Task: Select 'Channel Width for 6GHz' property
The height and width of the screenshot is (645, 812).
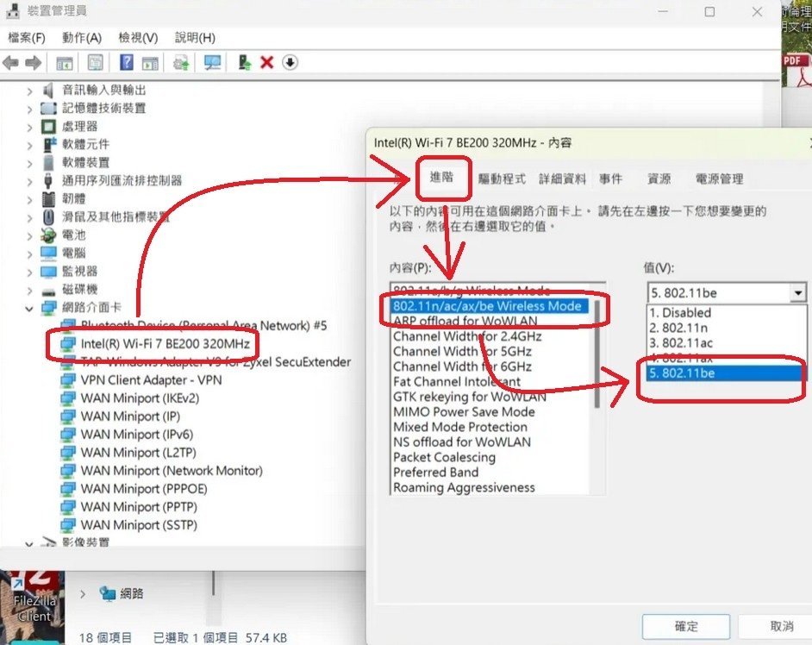Action: pos(462,366)
